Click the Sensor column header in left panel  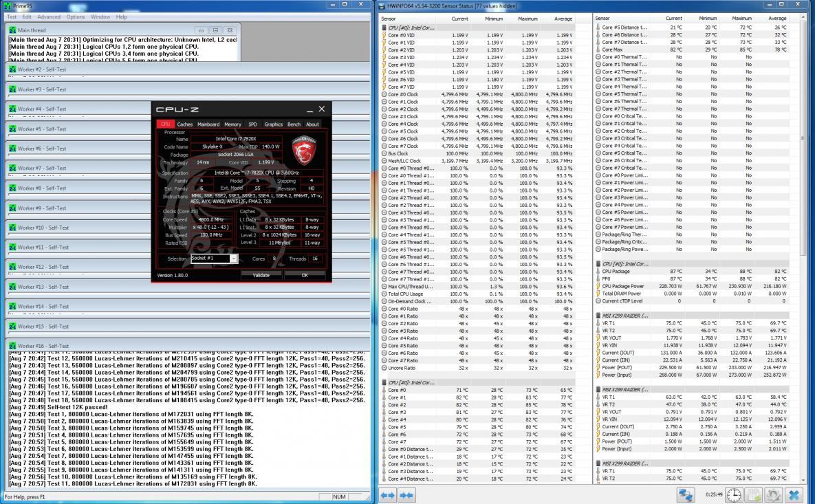[x=408, y=19]
